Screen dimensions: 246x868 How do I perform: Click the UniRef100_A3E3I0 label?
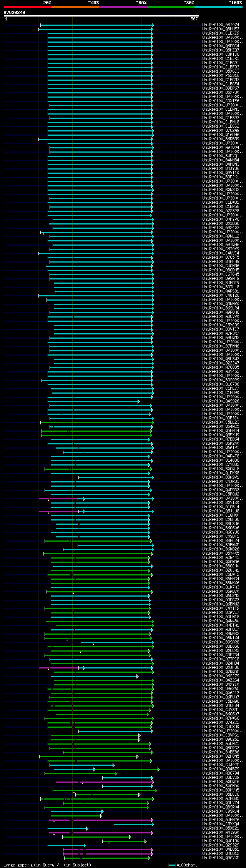[x=221, y=418]
